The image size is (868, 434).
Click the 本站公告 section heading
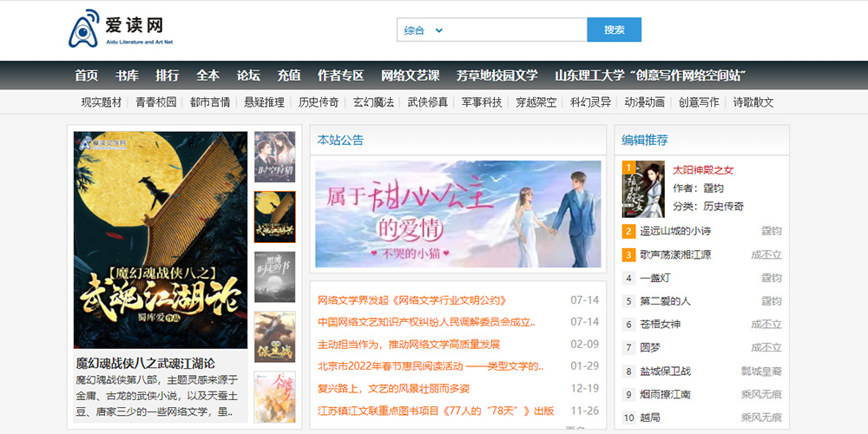(340, 140)
